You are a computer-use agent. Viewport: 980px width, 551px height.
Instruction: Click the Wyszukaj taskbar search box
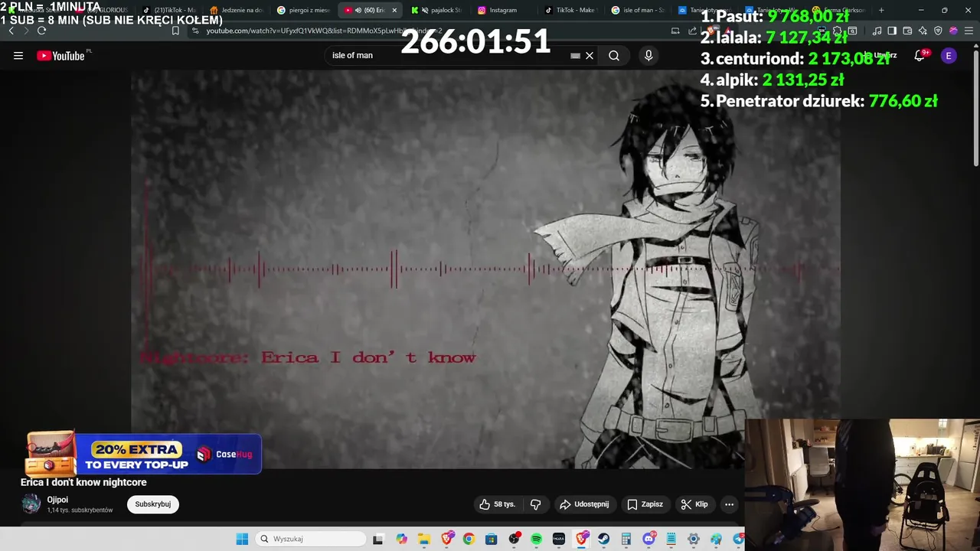(311, 539)
